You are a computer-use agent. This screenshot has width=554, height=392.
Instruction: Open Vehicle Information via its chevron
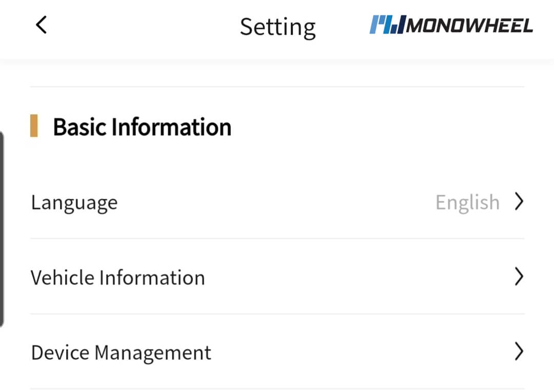tap(519, 277)
